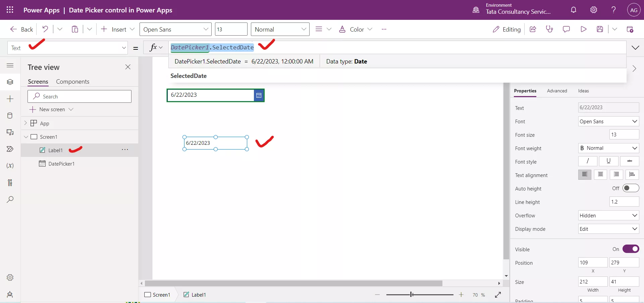Open the Data sources panel
The width and height of the screenshot is (644, 303).
pos(10,116)
